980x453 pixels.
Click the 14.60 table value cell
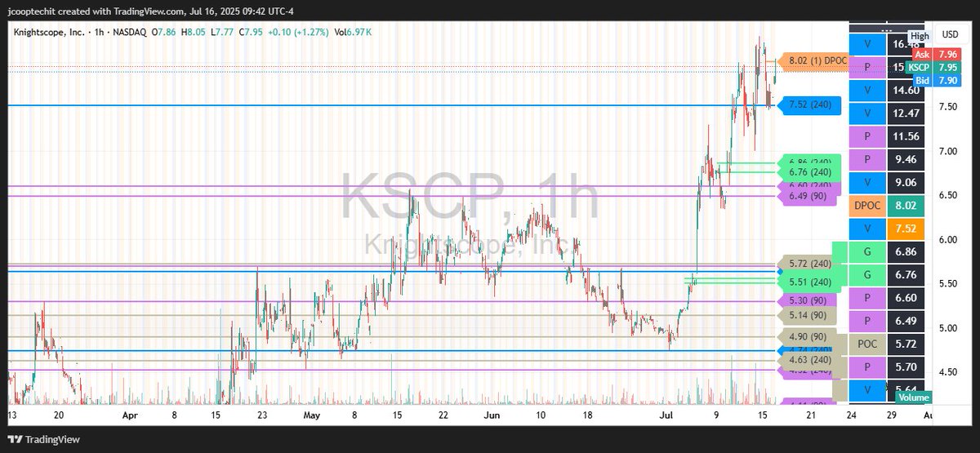point(906,91)
